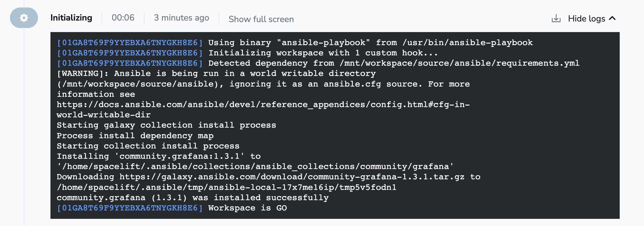The height and width of the screenshot is (226, 644).
Task: Click the run ID before Workspace is GO
Action: tap(130, 208)
